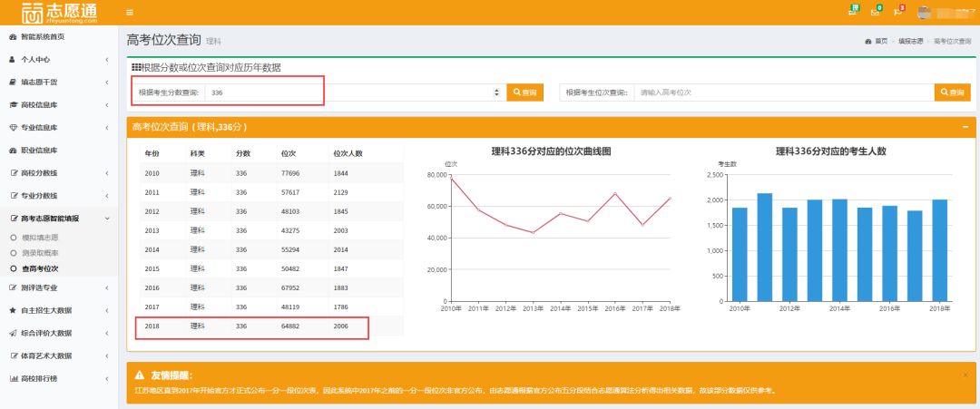The height and width of the screenshot is (409, 980).
Task: Click the 请输入高考位次 rank input field
Action: [x=784, y=93]
